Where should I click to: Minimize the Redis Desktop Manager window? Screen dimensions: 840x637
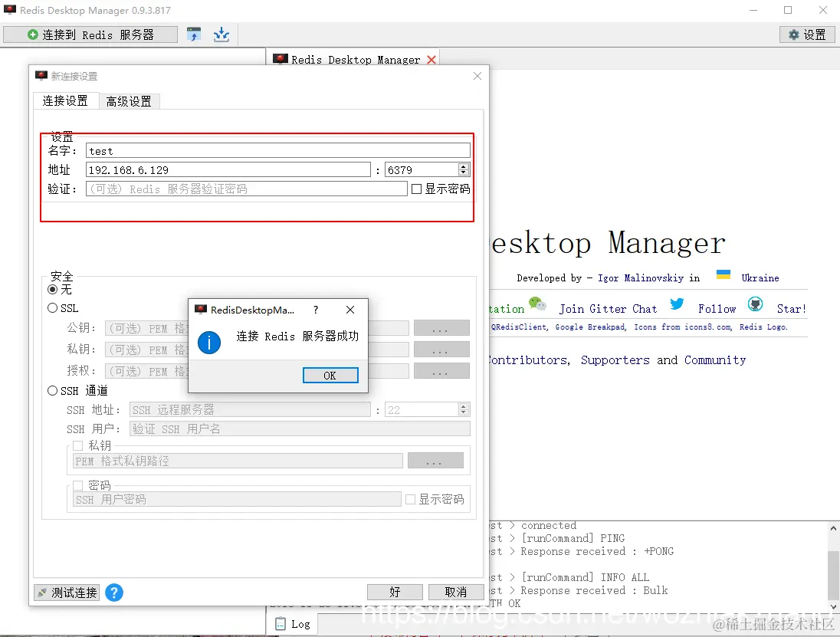coord(753,10)
